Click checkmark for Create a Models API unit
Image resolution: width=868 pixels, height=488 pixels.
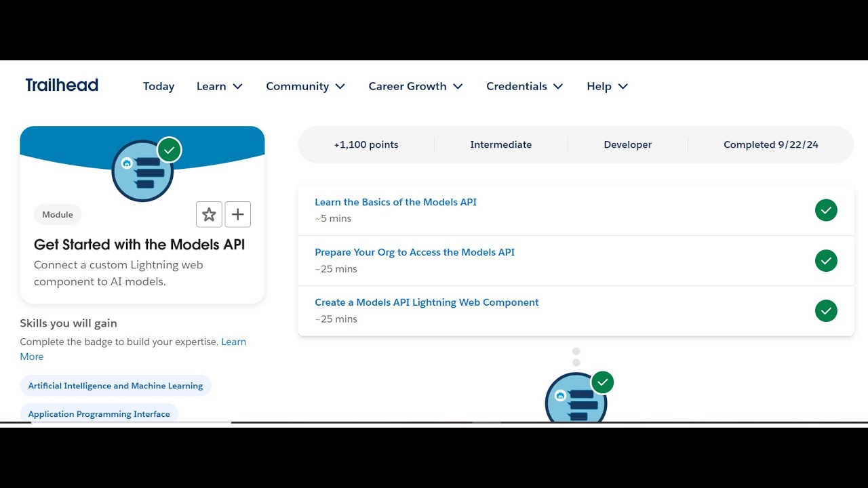pos(826,310)
